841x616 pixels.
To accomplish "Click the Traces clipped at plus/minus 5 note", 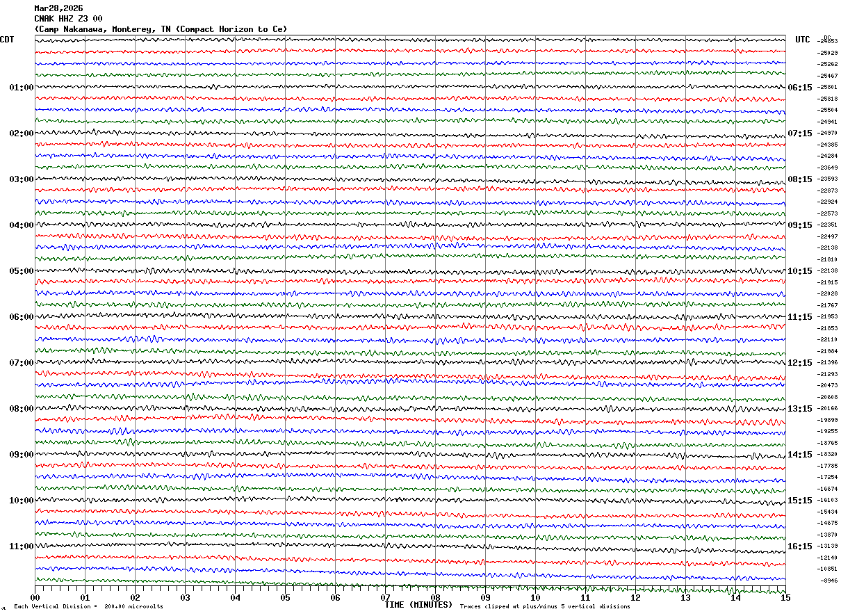I will point(545,607).
